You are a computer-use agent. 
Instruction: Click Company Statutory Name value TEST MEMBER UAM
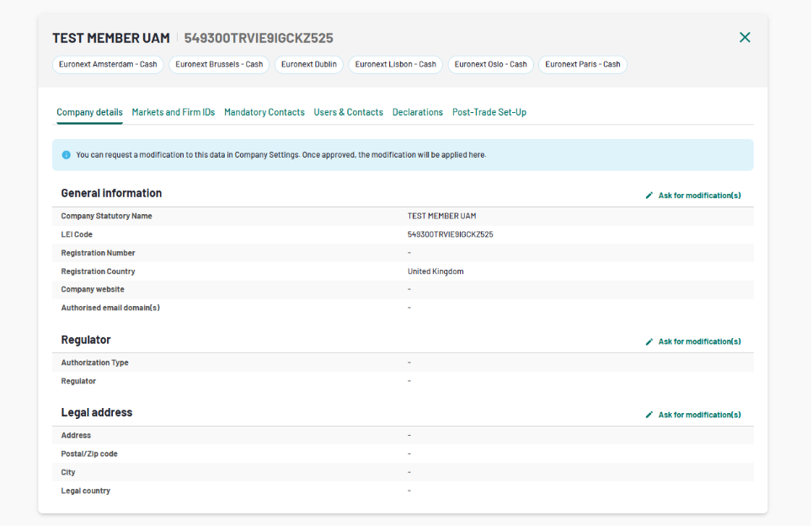tap(441, 216)
